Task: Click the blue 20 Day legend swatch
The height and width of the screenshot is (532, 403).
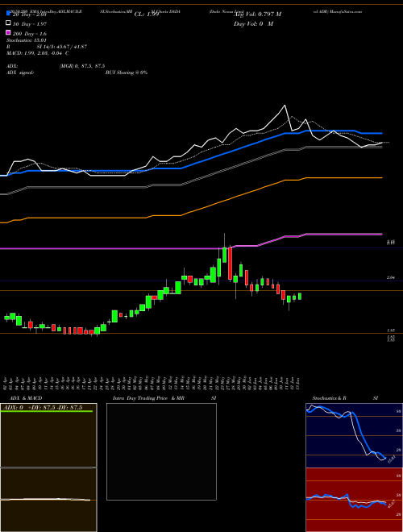Action: [x=8, y=15]
